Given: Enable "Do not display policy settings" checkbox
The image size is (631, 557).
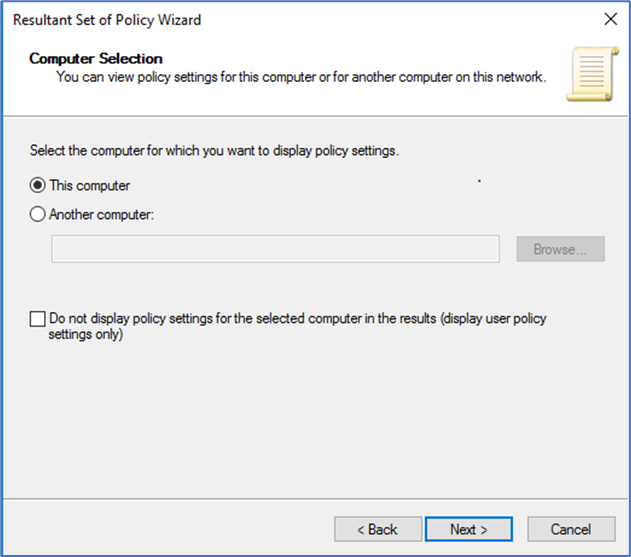Looking at the screenshot, I should 38,319.
